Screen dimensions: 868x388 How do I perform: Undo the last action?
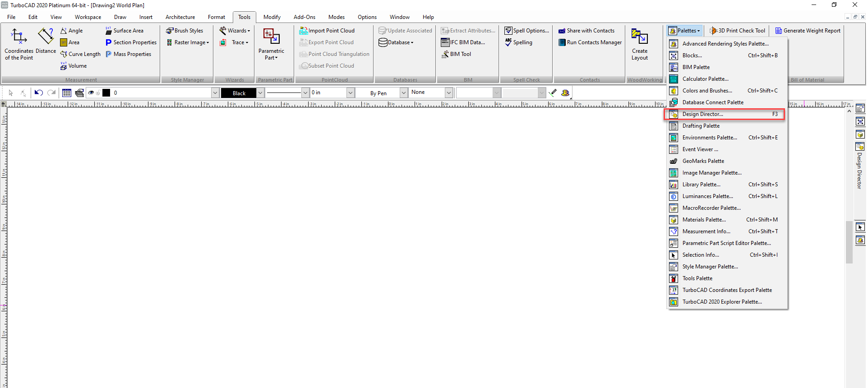coord(39,93)
